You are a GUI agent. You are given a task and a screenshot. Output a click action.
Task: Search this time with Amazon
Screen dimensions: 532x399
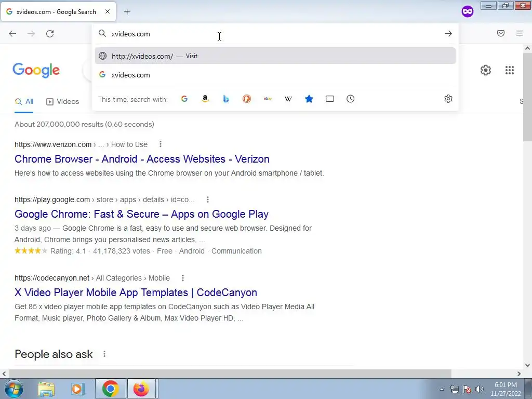tap(205, 99)
